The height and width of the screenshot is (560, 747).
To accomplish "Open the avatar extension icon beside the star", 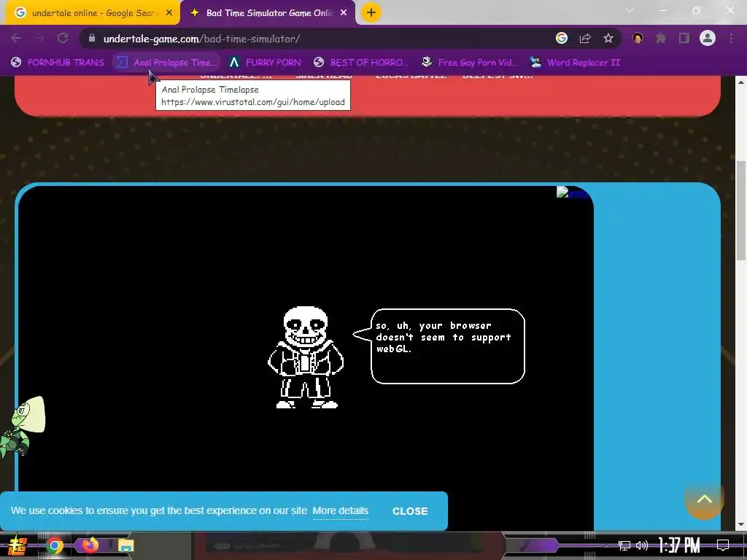I will pyautogui.click(x=638, y=38).
